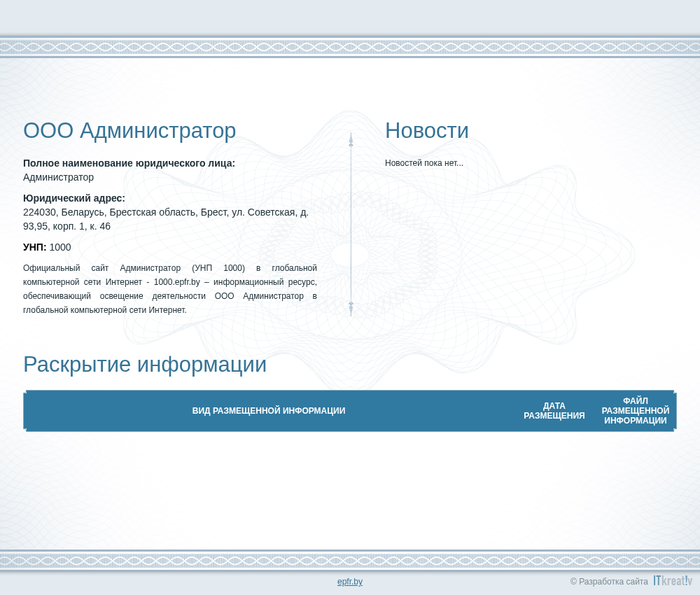This screenshot has width=700, height=595.
Task: Click the Дата размещения column header
Action: tap(554, 411)
